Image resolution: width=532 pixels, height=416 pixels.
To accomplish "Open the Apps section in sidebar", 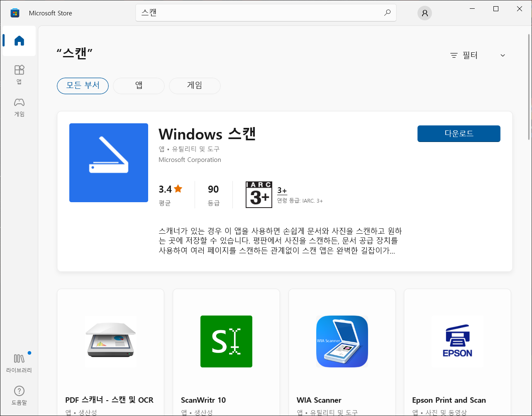I will pyautogui.click(x=19, y=74).
